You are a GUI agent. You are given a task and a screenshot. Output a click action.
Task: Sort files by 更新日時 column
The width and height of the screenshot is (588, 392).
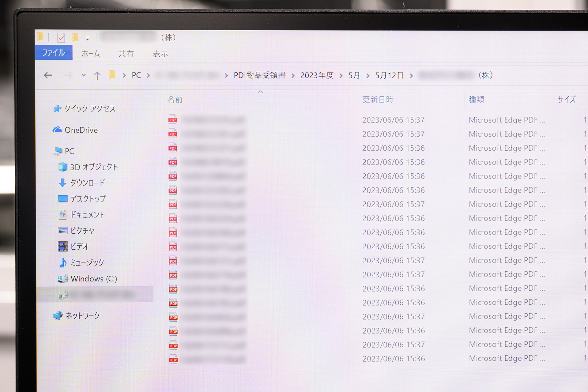point(378,99)
